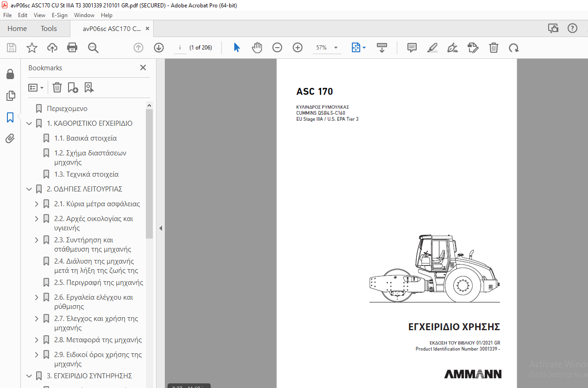
Task: Open the Find text magnifier tool
Action: pos(93,48)
